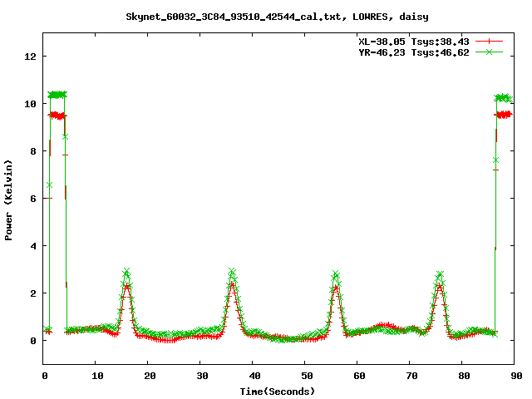532x399 pixels.
Task: Click the y-axis tick label 4
Action: click(33, 246)
